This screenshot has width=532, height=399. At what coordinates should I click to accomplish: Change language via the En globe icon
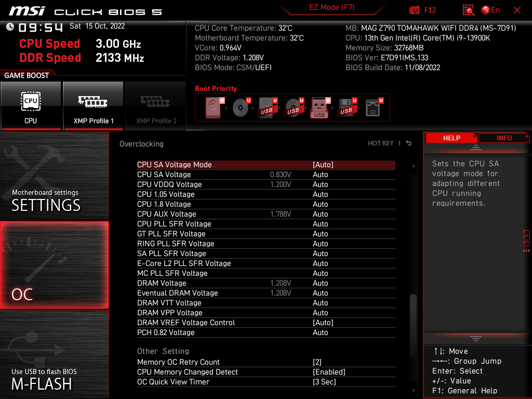pyautogui.click(x=490, y=10)
